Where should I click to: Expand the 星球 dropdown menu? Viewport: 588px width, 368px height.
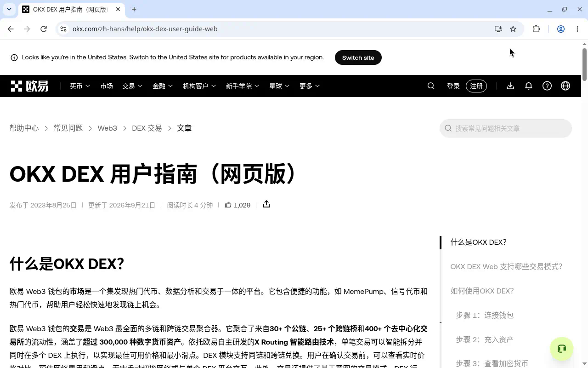pos(279,86)
